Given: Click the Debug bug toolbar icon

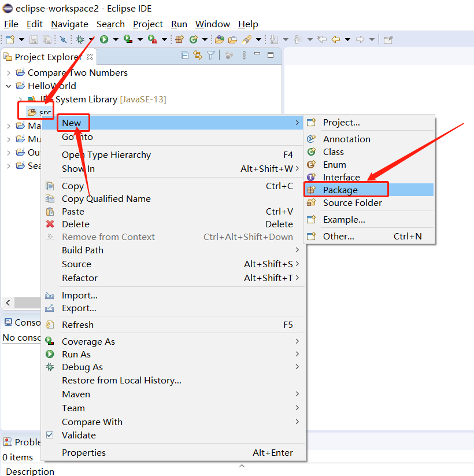Looking at the screenshot, I should (x=80, y=39).
